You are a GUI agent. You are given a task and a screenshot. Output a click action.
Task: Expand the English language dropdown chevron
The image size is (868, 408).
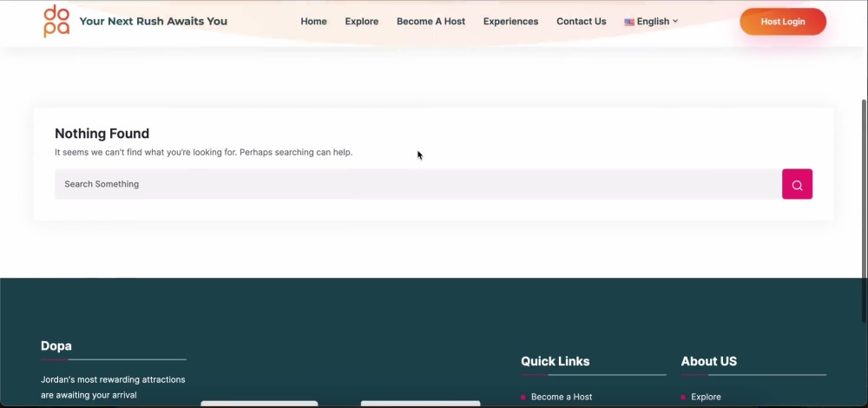pos(674,22)
